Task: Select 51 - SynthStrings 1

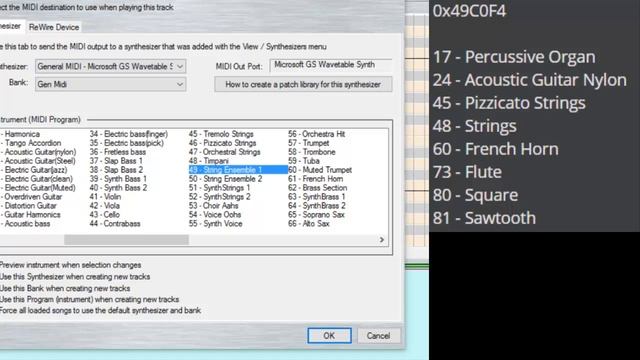Action: click(220, 188)
